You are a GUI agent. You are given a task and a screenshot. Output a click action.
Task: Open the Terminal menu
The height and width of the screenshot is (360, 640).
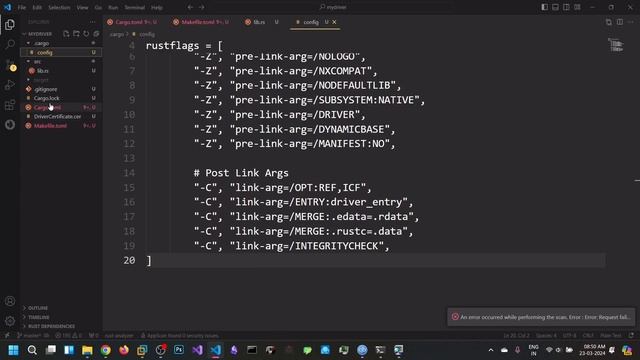pyautogui.click(x=135, y=7)
